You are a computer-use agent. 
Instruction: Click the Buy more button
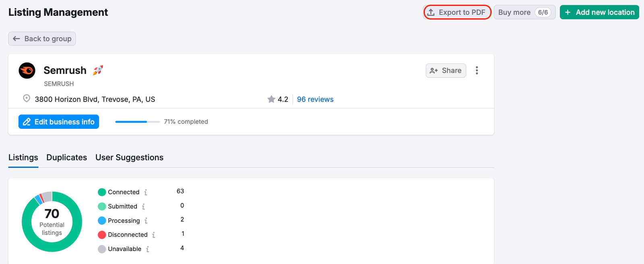(524, 12)
